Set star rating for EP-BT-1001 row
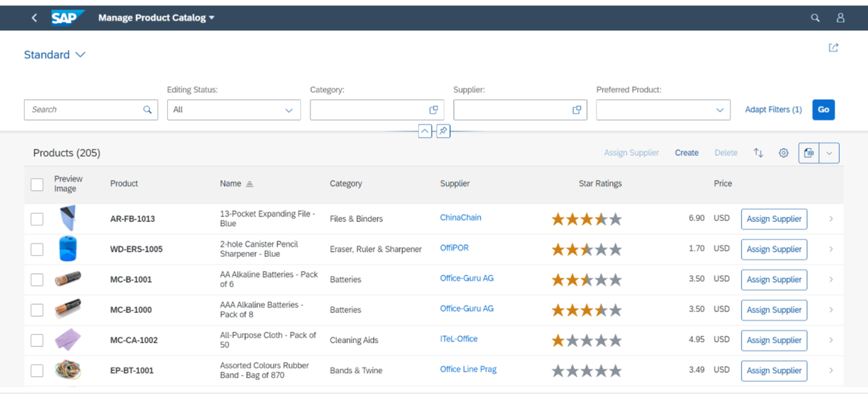868x399 pixels. [586, 371]
